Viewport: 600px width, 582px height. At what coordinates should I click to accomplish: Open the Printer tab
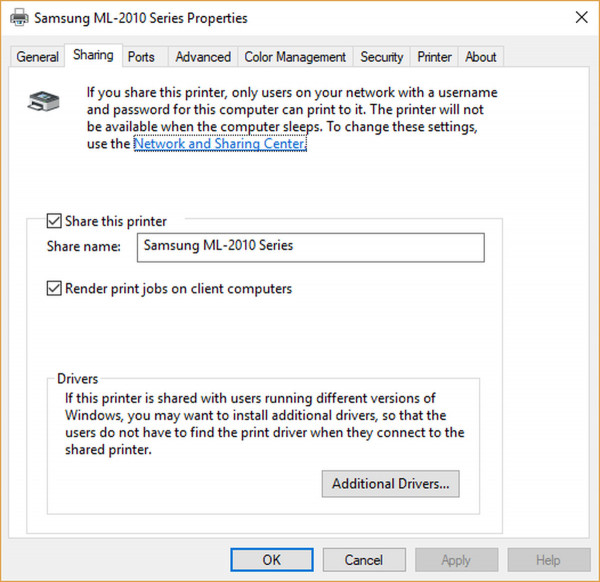pyautogui.click(x=434, y=57)
